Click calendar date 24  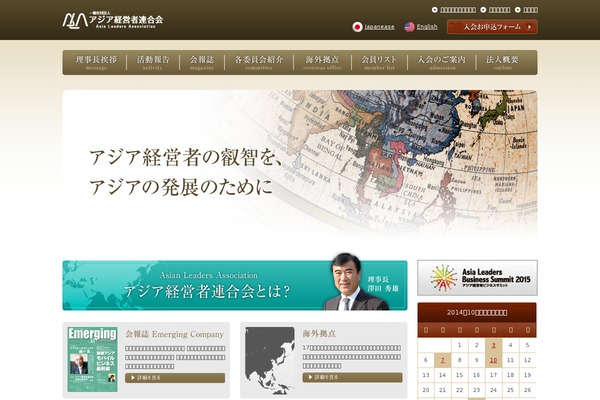[494, 390]
